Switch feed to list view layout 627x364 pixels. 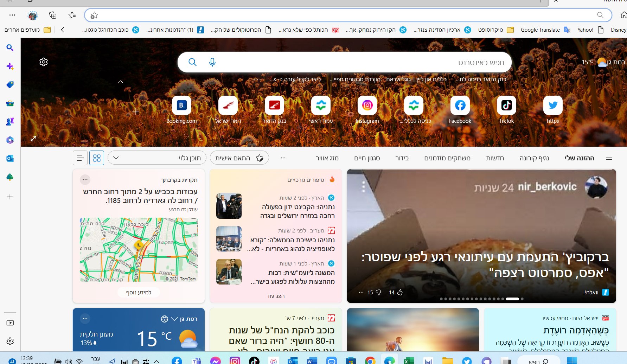[x=80, y=158]
